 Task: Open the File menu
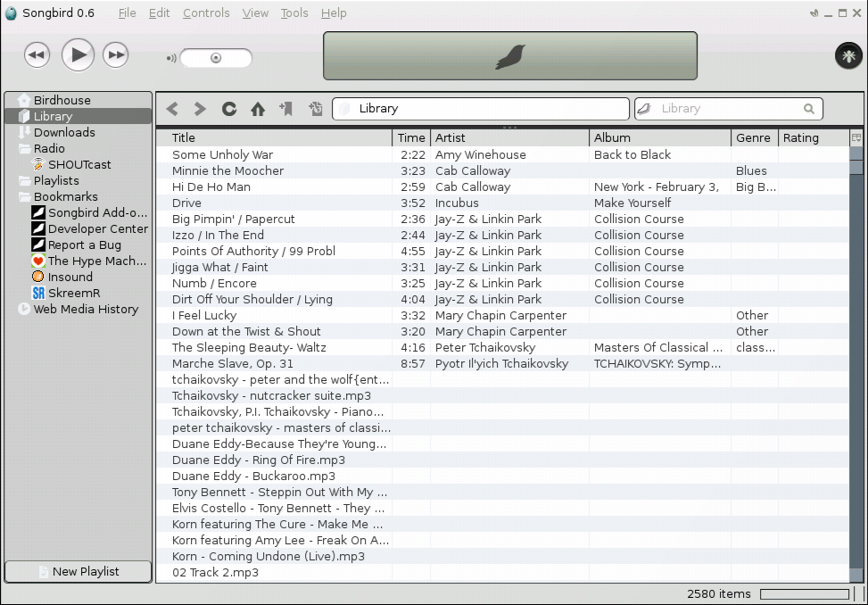pyautogui.click(x=127, y=12)
